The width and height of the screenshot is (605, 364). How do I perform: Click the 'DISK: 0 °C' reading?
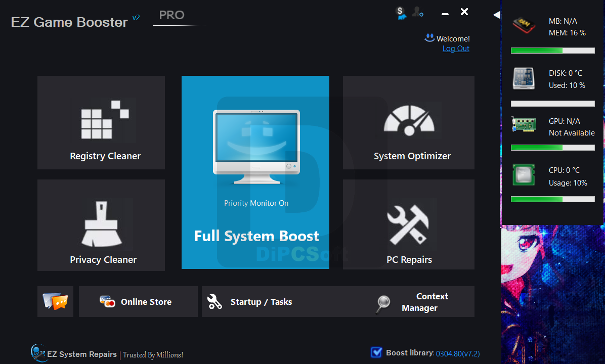pos(566,73)
